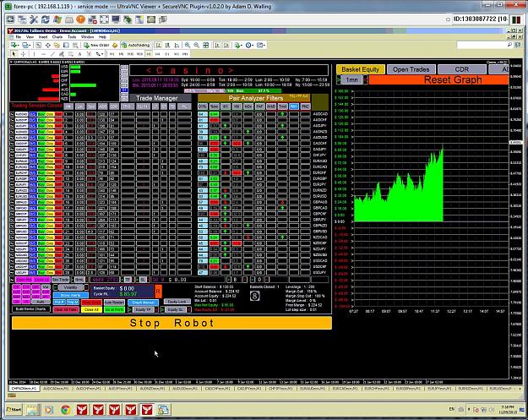Click the S symbol icon under Baskets Closed

[x=255, y=296]
